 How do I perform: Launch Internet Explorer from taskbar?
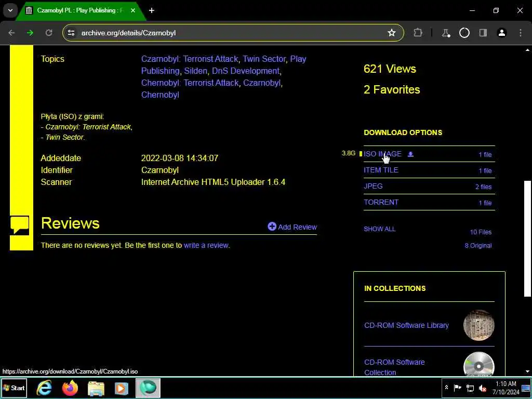click(45, 388)
